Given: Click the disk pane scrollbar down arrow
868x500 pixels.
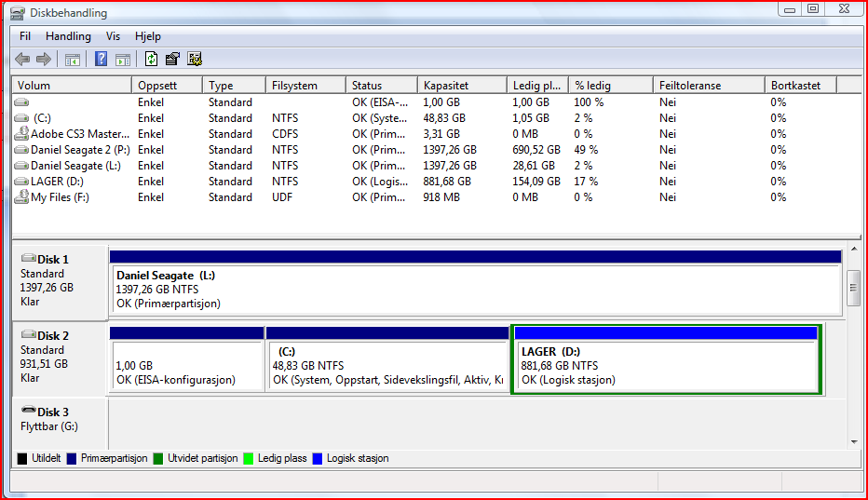Looking at the screenshot, I should click(x=854, y=442).
